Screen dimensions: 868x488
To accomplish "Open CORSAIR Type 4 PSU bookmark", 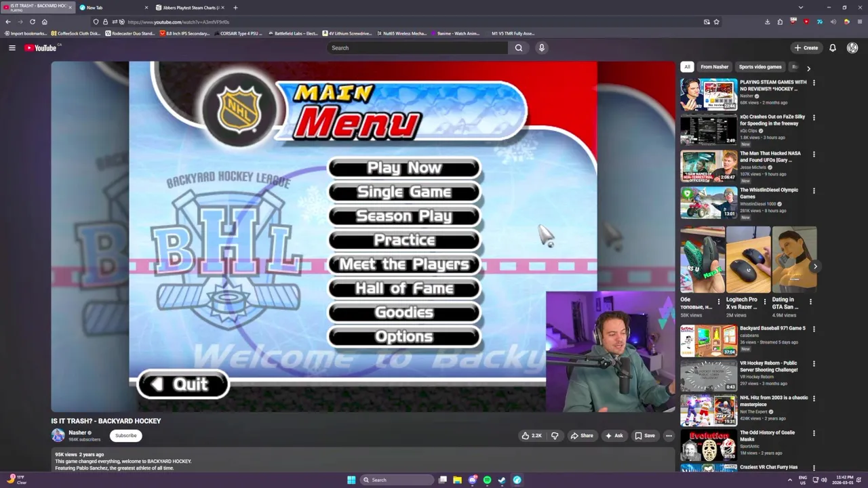I will click(x=237, y=33).
